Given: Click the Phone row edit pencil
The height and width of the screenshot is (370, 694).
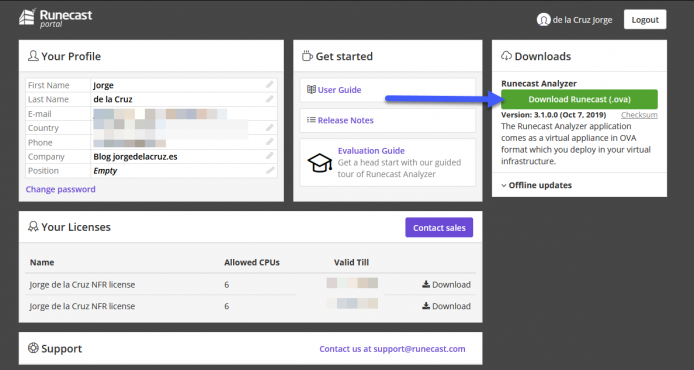Looking at the screenshot, I should [x=270, y=142].
